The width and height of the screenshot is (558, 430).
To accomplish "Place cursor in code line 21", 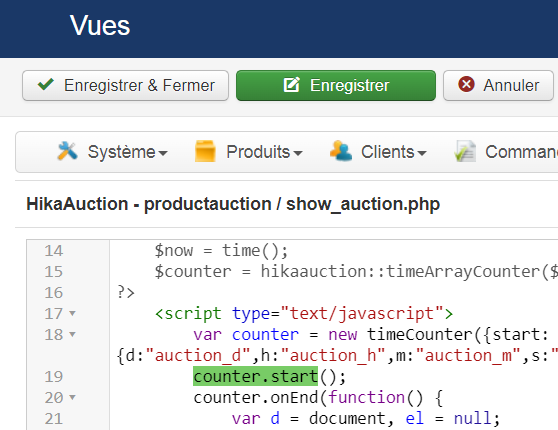I will [366, 418].
